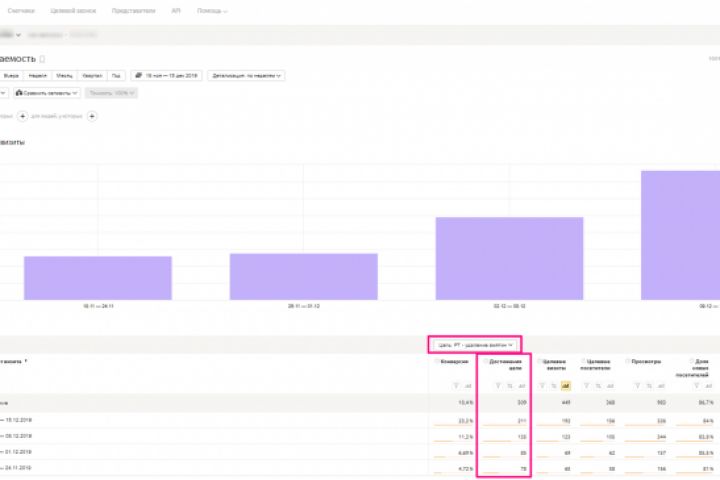This screenshot has height=480, width=720.
Task: Open the Детализация по неделям dropdown
Action: coord(246,75)
